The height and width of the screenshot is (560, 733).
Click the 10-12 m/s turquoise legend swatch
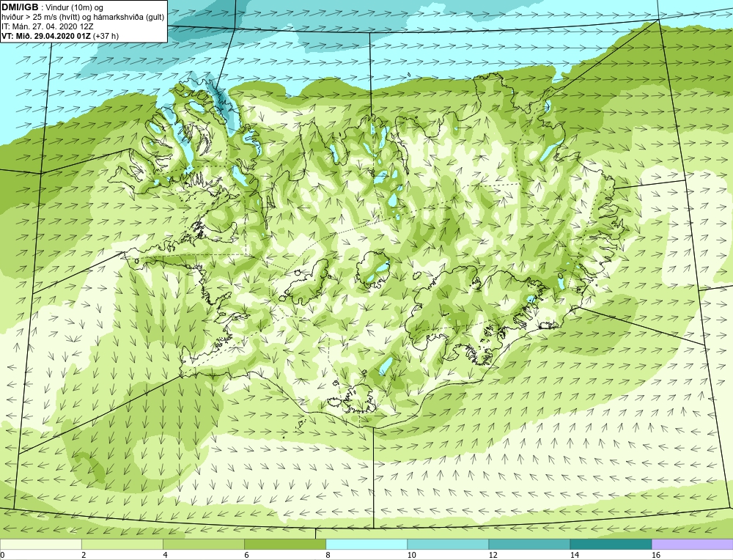447,544
